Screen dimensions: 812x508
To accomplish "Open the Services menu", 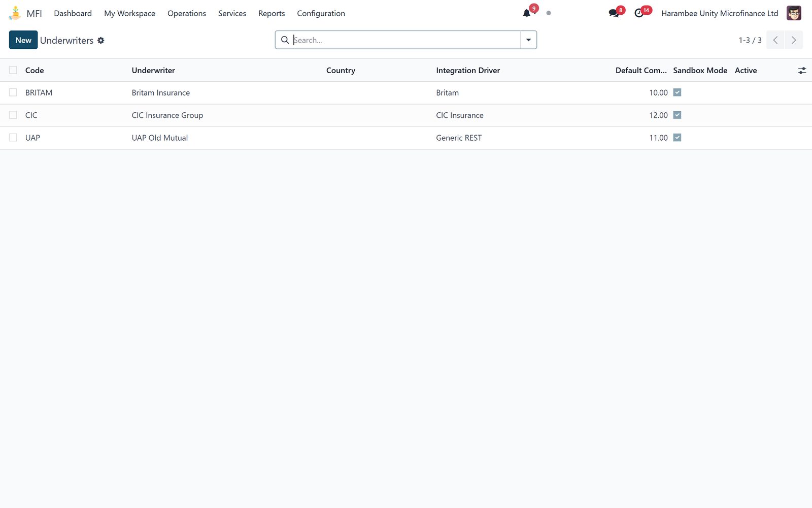I will click(x=232, y=13).
